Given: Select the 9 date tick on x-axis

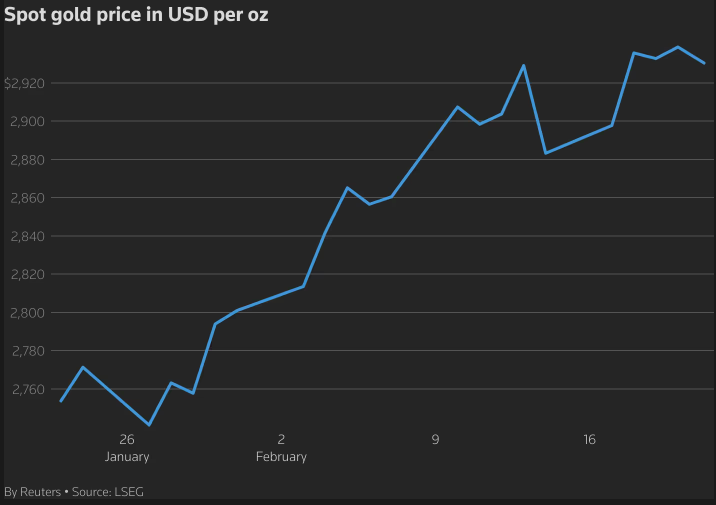Looking at the screenshot, I should (x=435, y=439).
